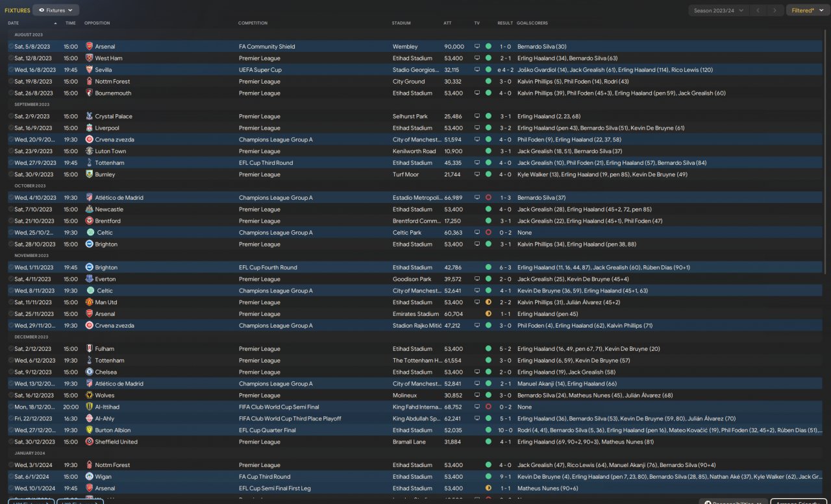Click the Burnley club badge

89,174
